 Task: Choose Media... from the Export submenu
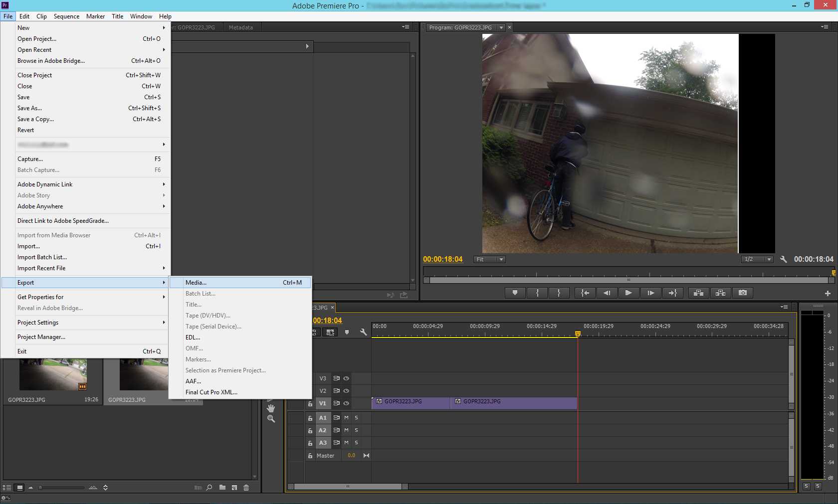tap(240, 283)
